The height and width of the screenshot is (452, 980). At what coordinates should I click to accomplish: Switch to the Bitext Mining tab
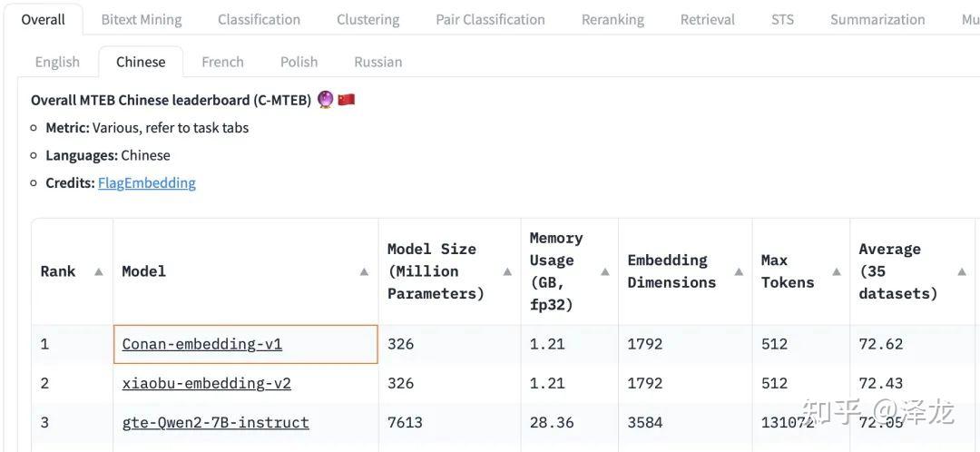click(141, 19)
